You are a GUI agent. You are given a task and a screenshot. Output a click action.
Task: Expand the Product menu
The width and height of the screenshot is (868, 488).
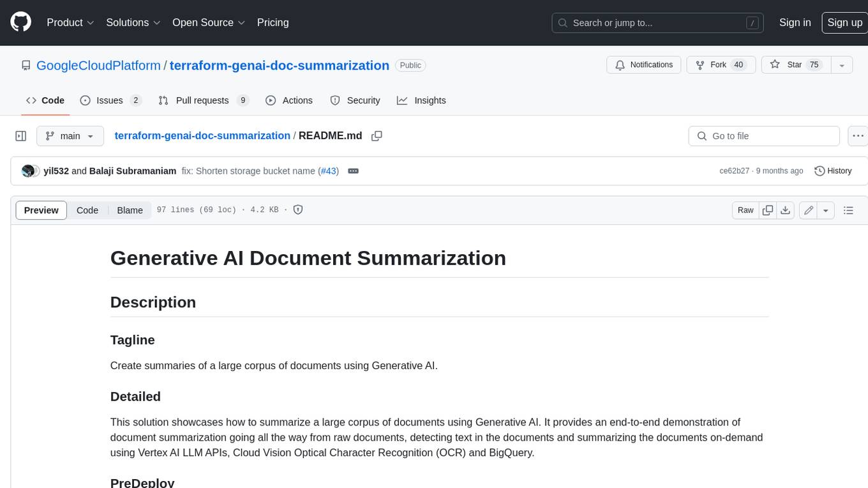point(70,22)
